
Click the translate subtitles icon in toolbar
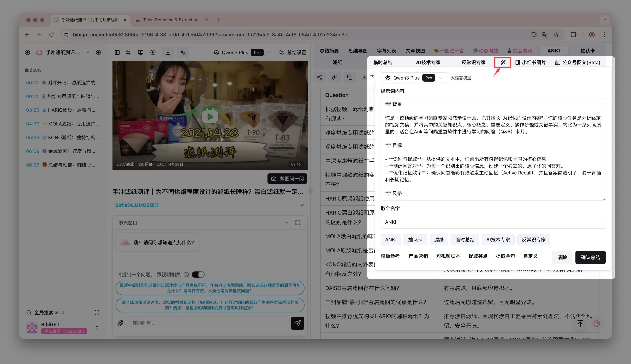183,52
